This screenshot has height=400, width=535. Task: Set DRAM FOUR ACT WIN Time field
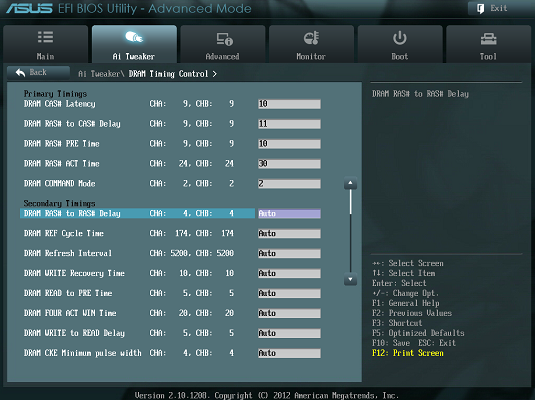tap(289, 313)
